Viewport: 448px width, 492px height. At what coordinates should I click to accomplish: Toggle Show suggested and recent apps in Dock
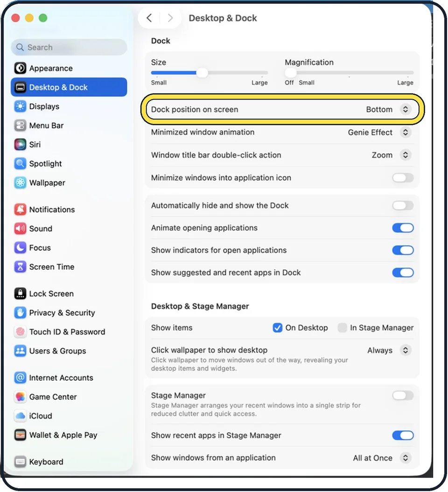(403, 272)
